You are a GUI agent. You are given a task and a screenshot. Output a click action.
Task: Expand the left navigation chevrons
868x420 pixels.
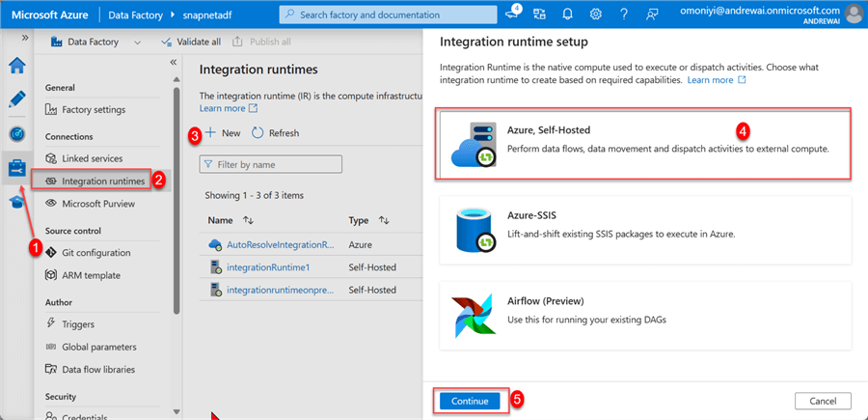(24, 38)
